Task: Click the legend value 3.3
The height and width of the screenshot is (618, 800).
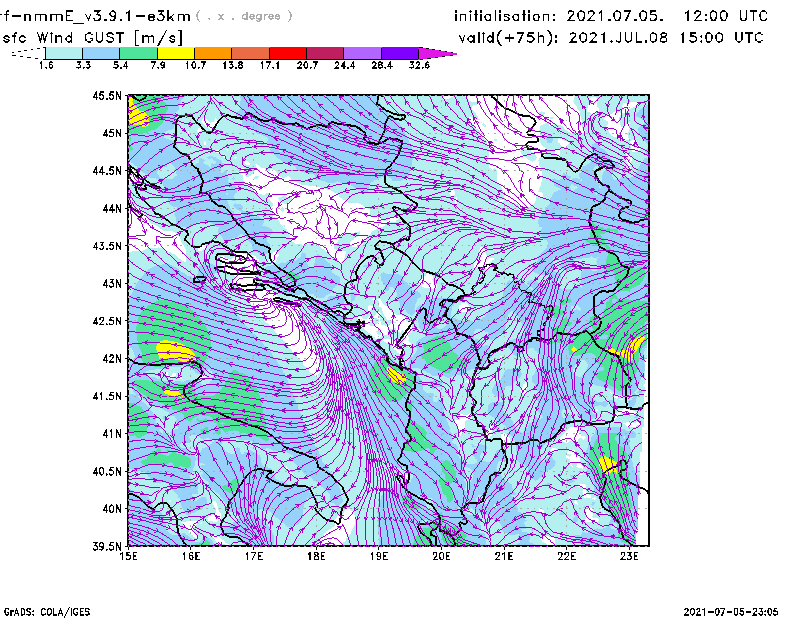Action: [83, 65]
